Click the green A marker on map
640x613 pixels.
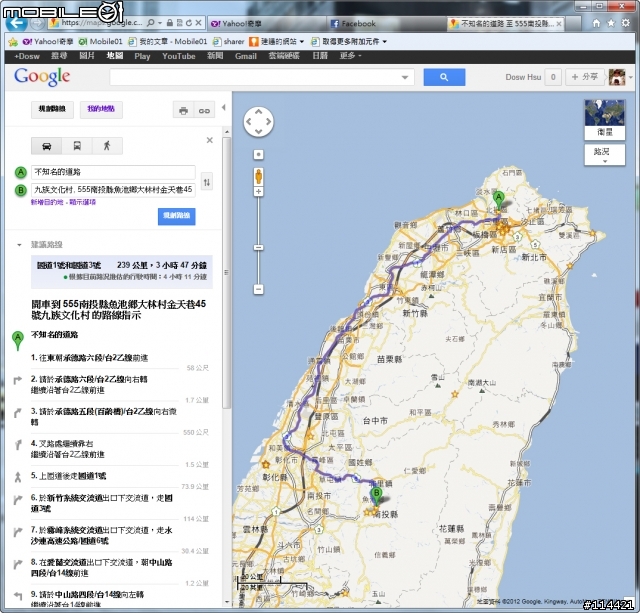498,201
